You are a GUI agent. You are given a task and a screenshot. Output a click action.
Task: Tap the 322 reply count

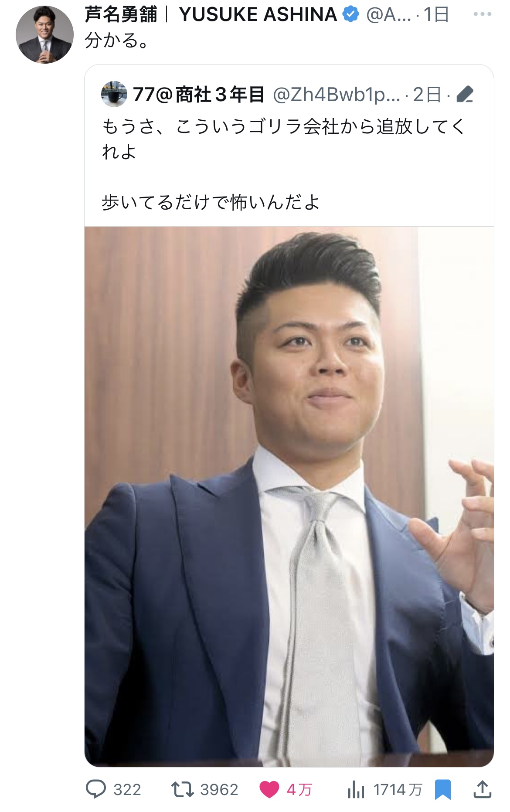pyautogui.click(x=127, y=790)
